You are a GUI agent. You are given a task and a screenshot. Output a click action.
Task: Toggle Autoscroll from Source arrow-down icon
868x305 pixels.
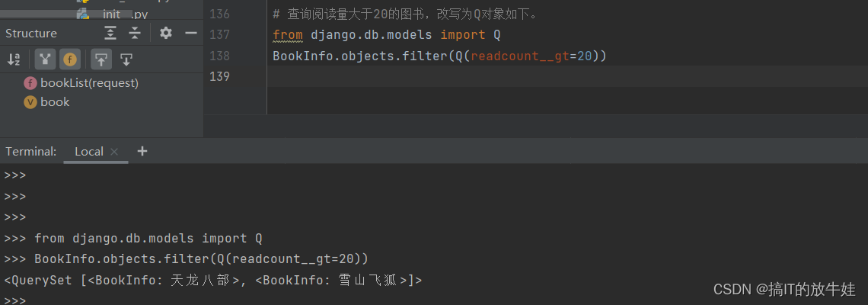click(x=126, y=59)
